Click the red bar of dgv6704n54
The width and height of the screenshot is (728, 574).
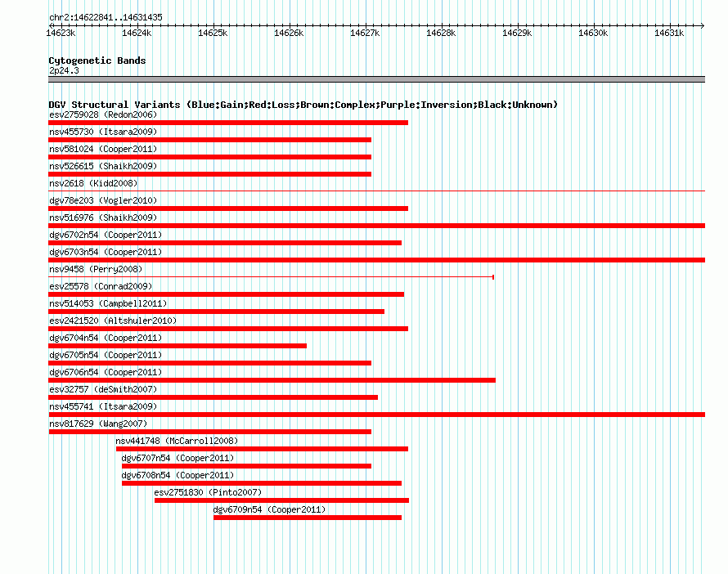178,346
